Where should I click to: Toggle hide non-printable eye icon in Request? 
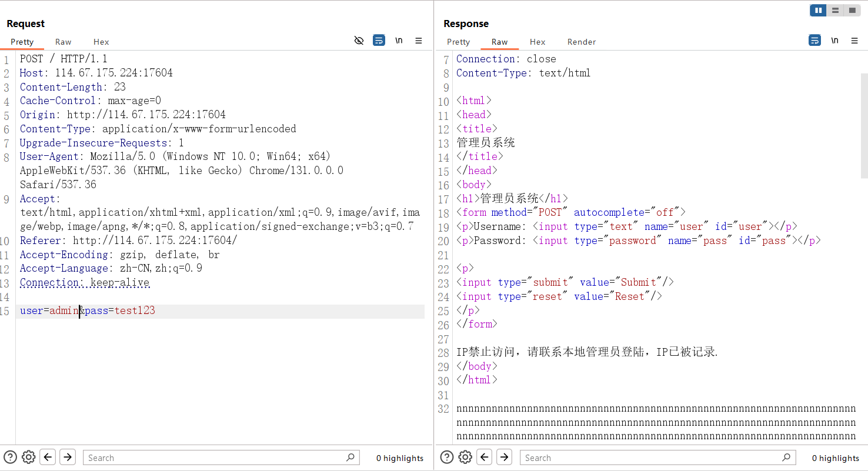359,41
